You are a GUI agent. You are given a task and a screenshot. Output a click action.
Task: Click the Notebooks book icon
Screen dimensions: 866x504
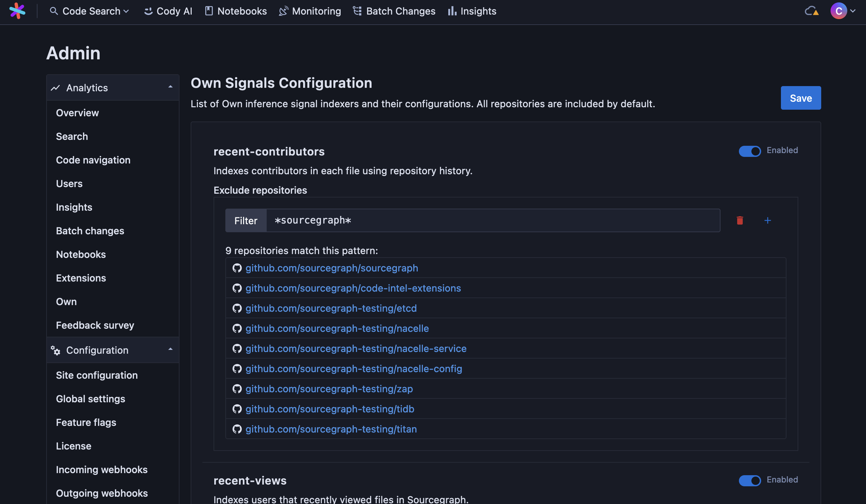coord(209,11)
